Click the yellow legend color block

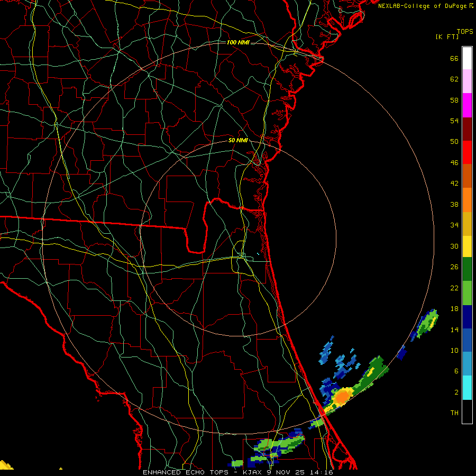point(467,246)
